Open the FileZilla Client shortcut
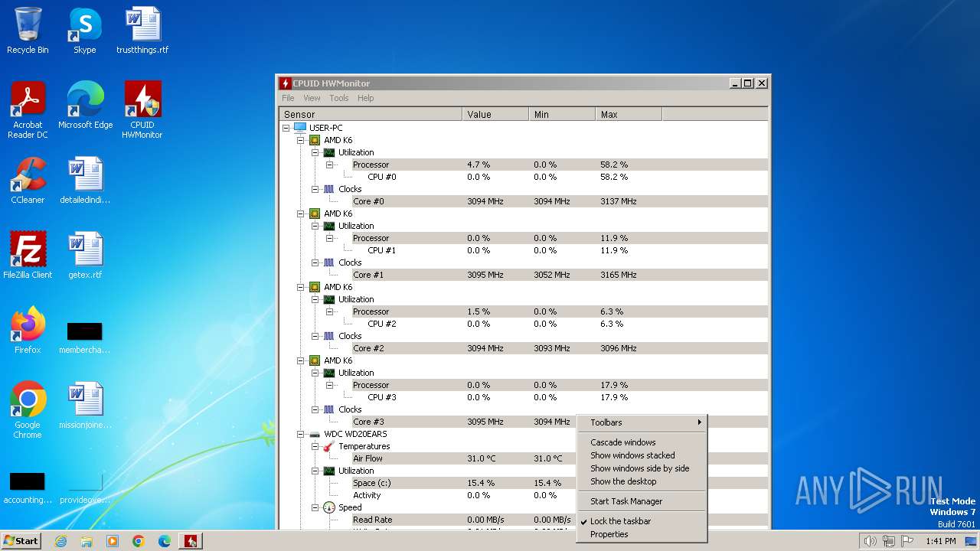Image resolution: width=980 pixels, height=551 pixels. 28,256
